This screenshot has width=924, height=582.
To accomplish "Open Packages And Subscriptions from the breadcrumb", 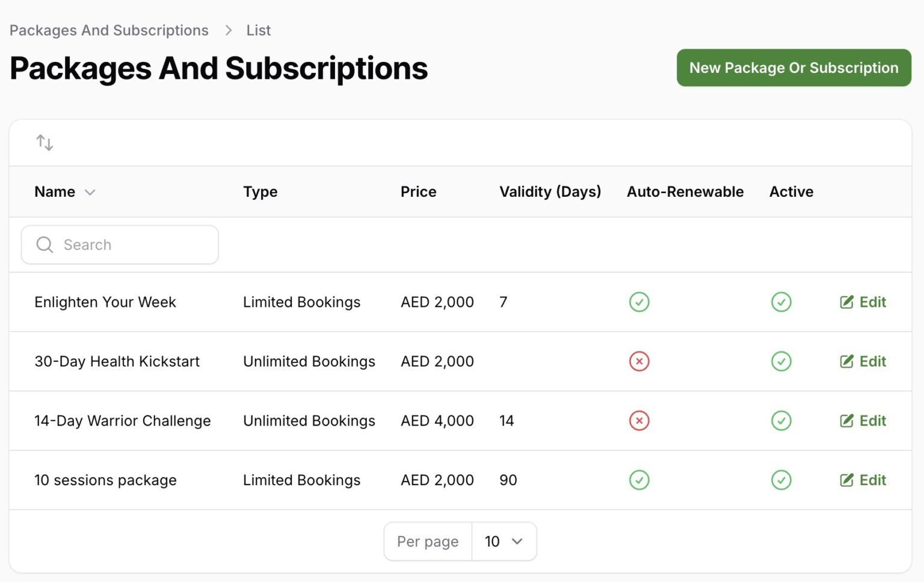I will [109, 30].
